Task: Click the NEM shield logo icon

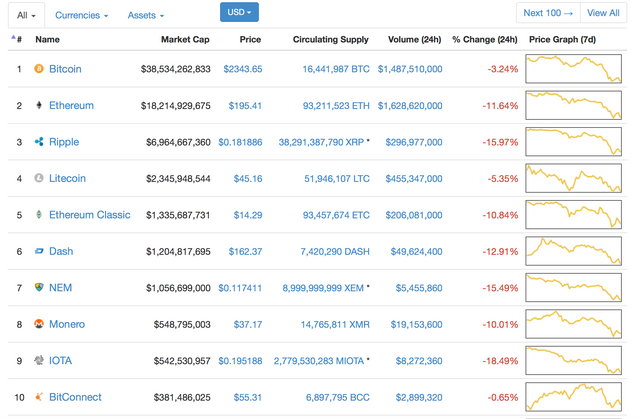Action: pyautogui.click(x=39, y=287)
